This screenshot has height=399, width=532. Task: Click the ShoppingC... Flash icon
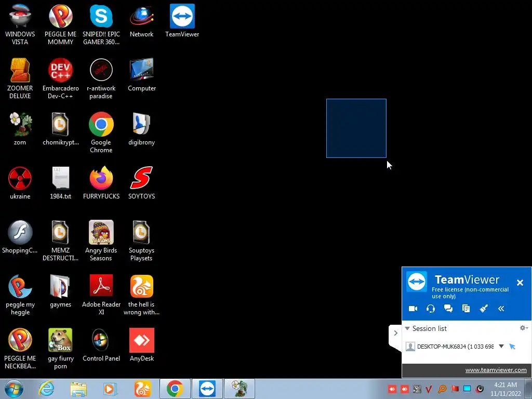20,236
